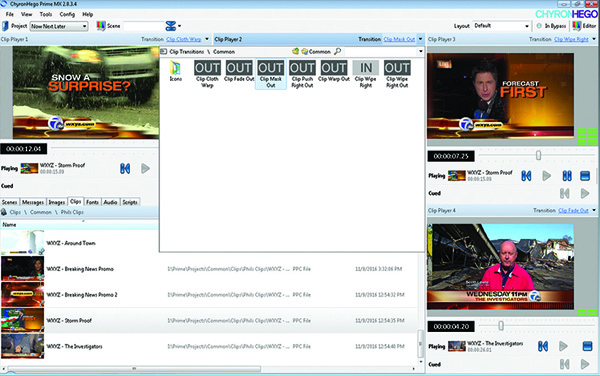Open the Help menu
Viewport: 600px width, 376px height.
pos(88,14)
